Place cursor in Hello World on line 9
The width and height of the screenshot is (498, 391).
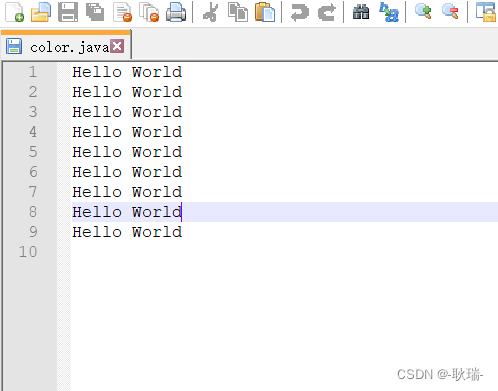[127, 232]
